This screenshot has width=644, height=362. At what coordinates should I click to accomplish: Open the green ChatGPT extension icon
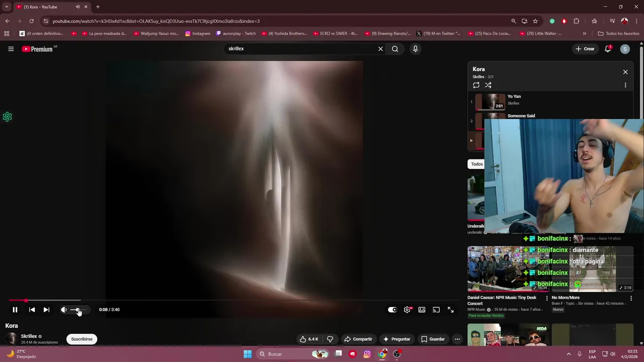click(x=552, y=21)
